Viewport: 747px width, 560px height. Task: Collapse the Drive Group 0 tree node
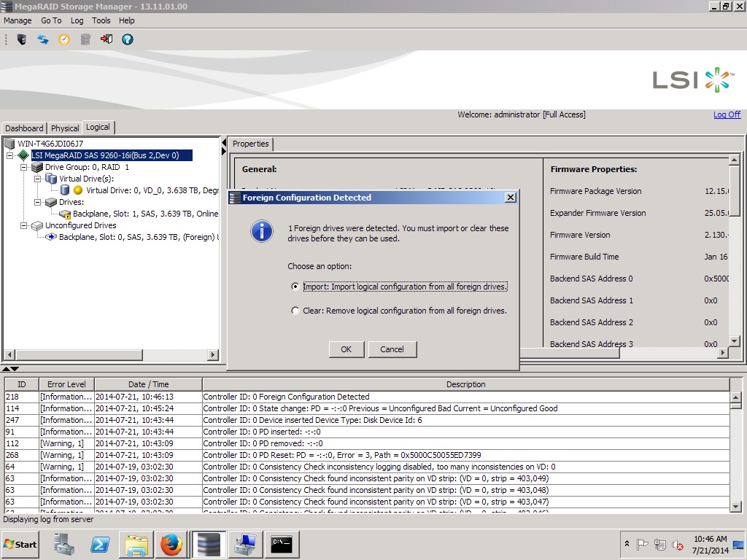24,167
